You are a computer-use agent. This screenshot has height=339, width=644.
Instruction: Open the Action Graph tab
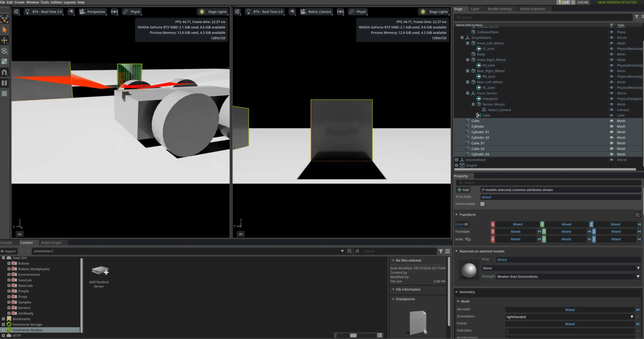point(51,242)
